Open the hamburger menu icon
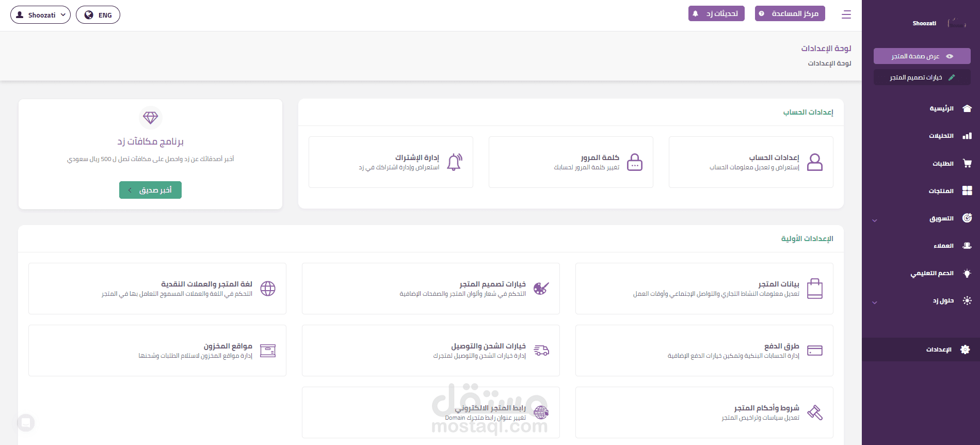980x445 pixels. click(846, 14)
